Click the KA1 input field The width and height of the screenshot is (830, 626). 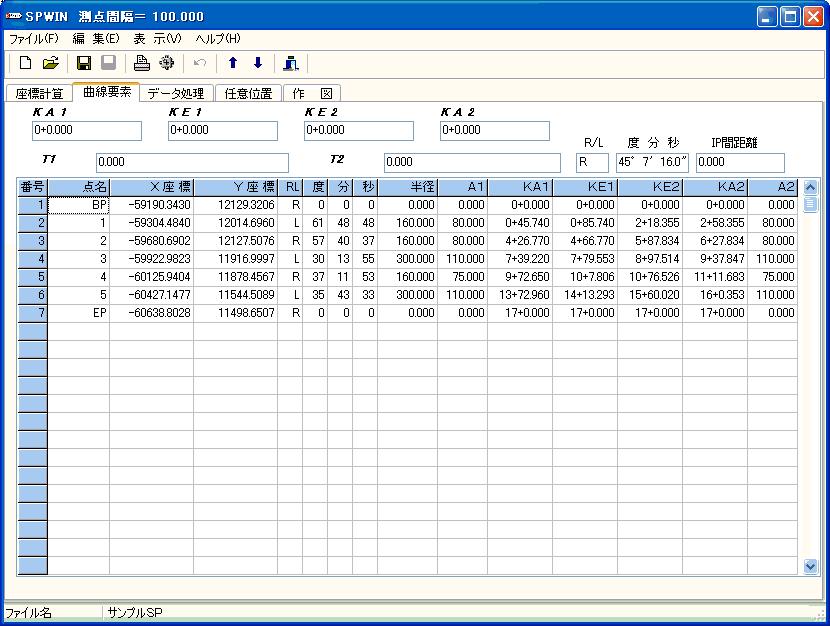pyautogui.click(x=86, y=130)
